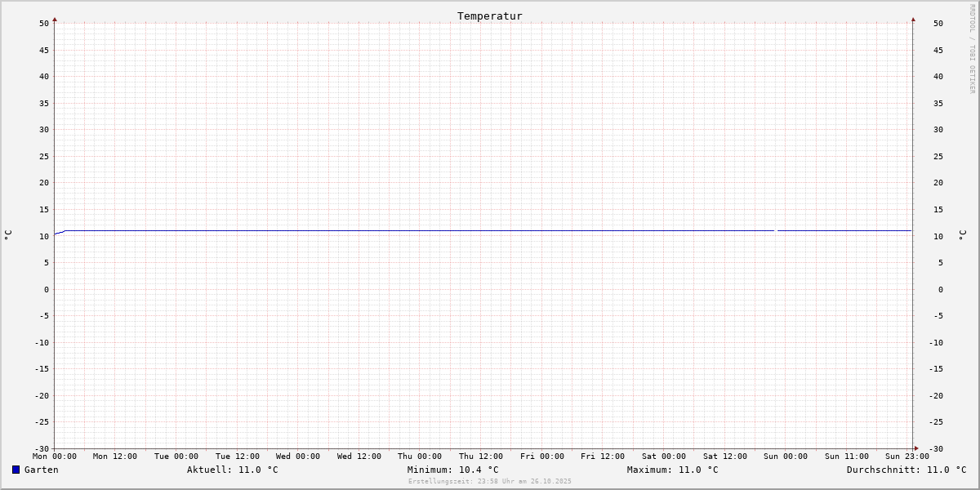Click the Minimum: 10.4 °C value
Image resolution: width=980 pixels, height=490 pixels.
452,470
